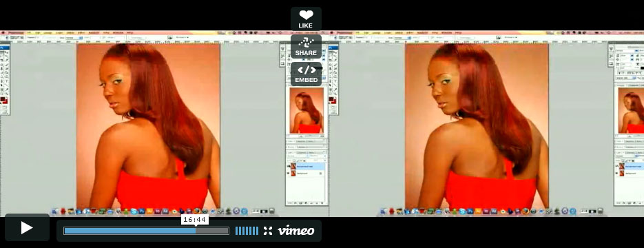Viewport: 644px width, 248px height.
Task: Open the Share options
Action: tap(306, 46)
